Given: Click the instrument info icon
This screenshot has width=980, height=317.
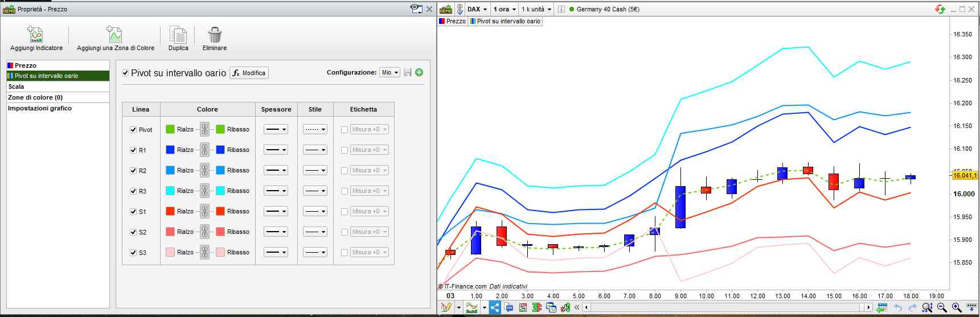Looking at the screenshot, I should click(561, 9).
